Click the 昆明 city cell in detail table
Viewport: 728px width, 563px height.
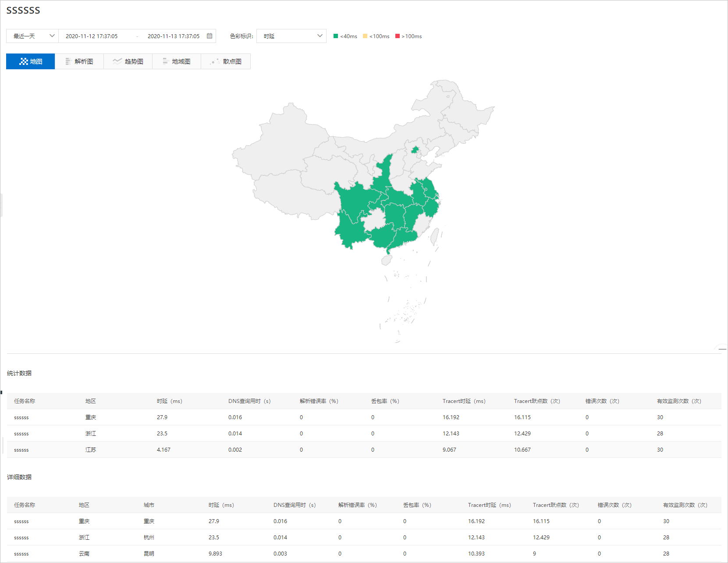(149, 554)
